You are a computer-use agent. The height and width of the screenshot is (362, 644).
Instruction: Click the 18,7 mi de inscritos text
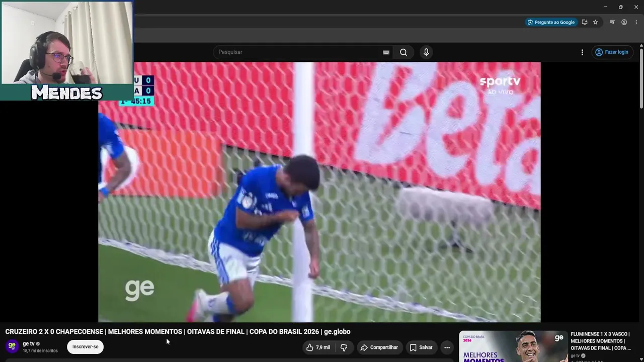pyautogui.click(x=40, y=351)
